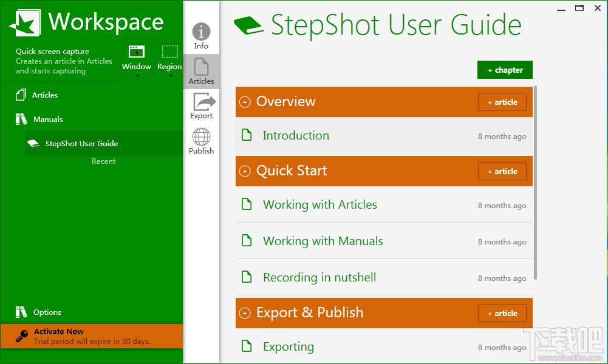Click the article list scrollbar
Viewport: 608px width, 364px height.
point(535,182)
